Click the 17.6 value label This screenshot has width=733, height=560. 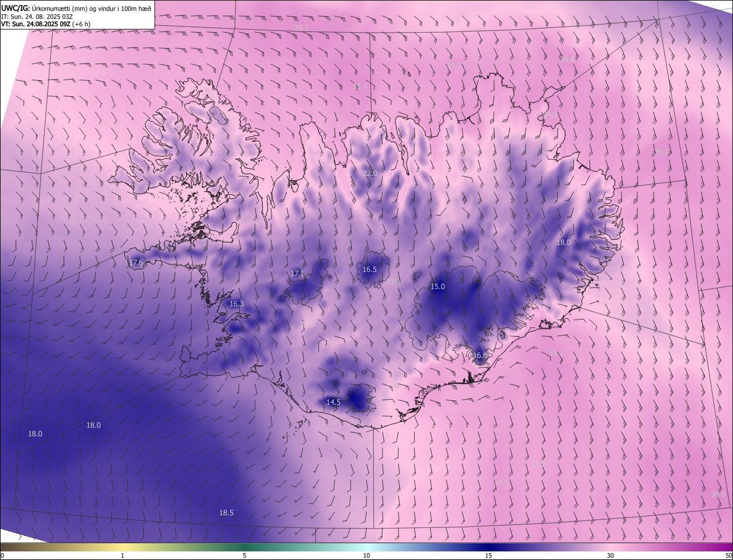coord(136,263)
